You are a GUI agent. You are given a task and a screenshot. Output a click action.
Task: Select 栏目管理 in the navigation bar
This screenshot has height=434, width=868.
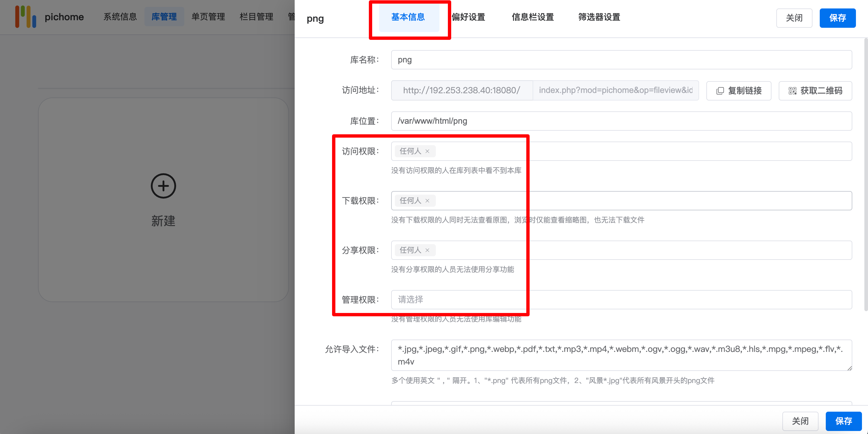point(256,17)
